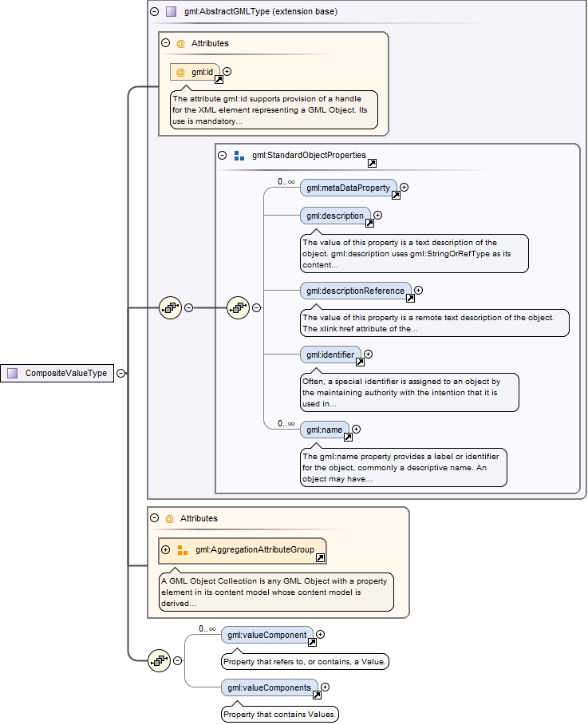The image size is (588, 725).
Task: Collapse the CompositeValueType root node
Action: pyautogui.click(x=120, y=373)
